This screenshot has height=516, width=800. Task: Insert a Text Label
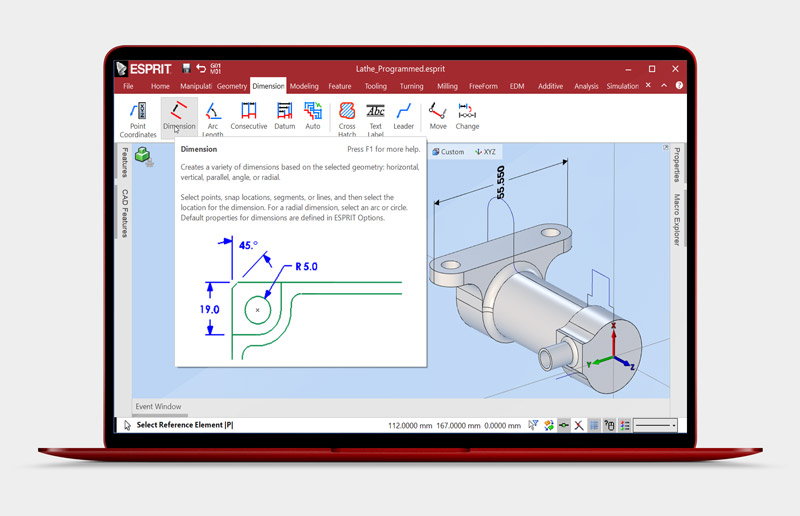tap(375, 116)
